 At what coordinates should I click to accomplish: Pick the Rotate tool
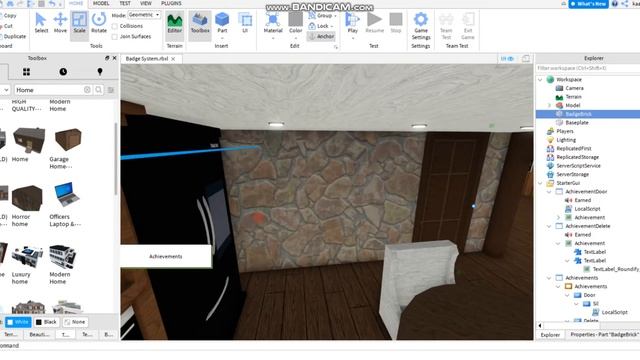click(x=99, y=23)
